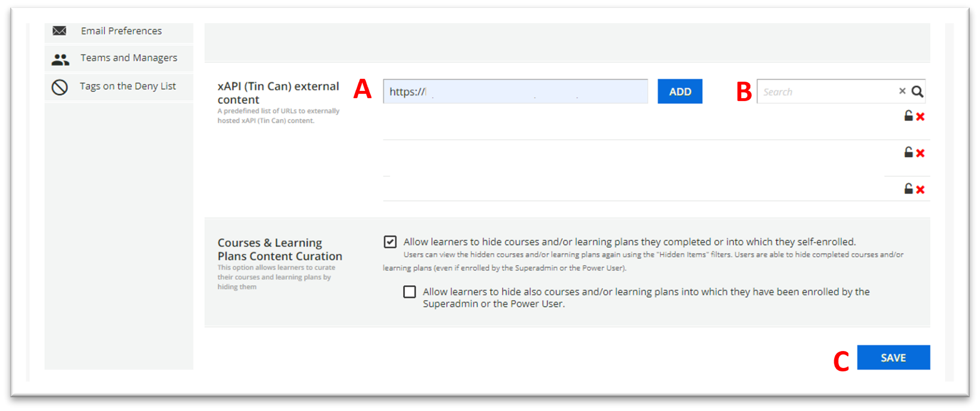Image resolution: width=980 pixels, height=411 pixels.
Task: Click the Tags on the Deny List prohibition icon
Action: click(60, 87)
